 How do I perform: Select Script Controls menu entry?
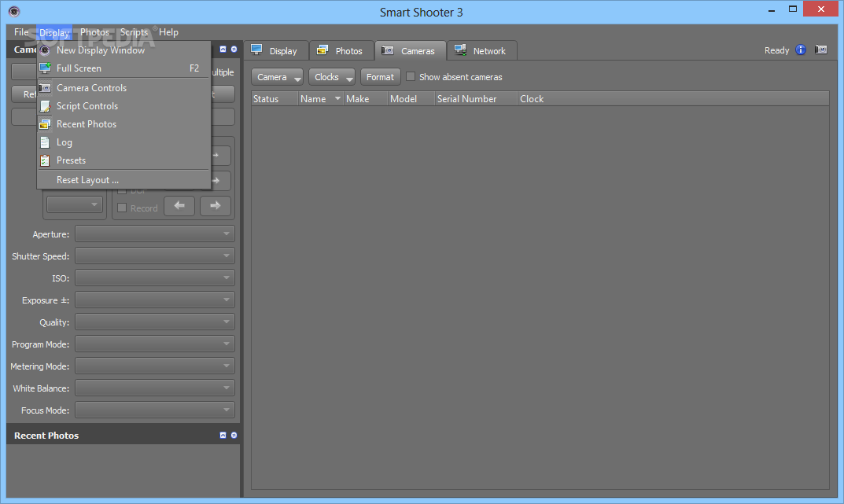pos(123,106)
